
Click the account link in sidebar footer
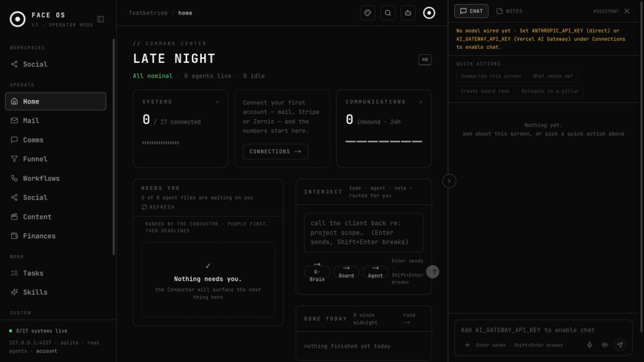(x=47, y=351)
